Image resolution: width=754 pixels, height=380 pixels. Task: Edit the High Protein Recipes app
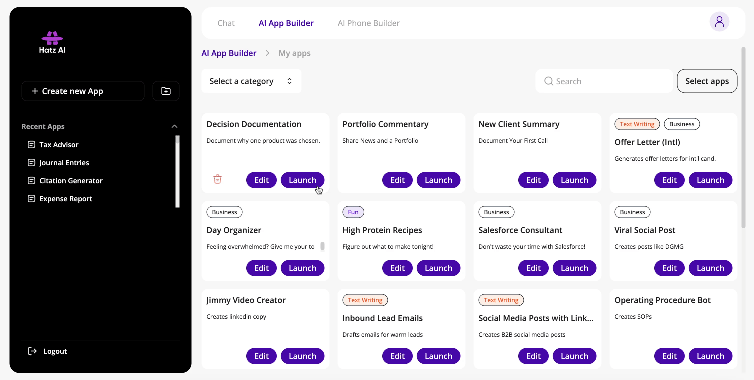pyautogui.click(x=397, y=268)
